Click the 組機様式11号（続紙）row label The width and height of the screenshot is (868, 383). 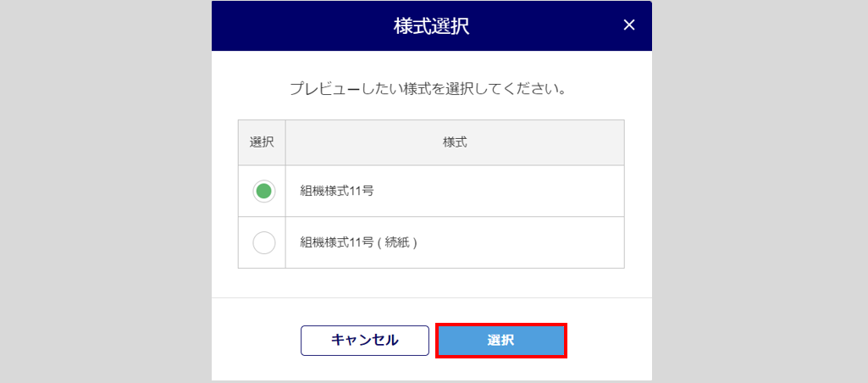tap(360, 243)
